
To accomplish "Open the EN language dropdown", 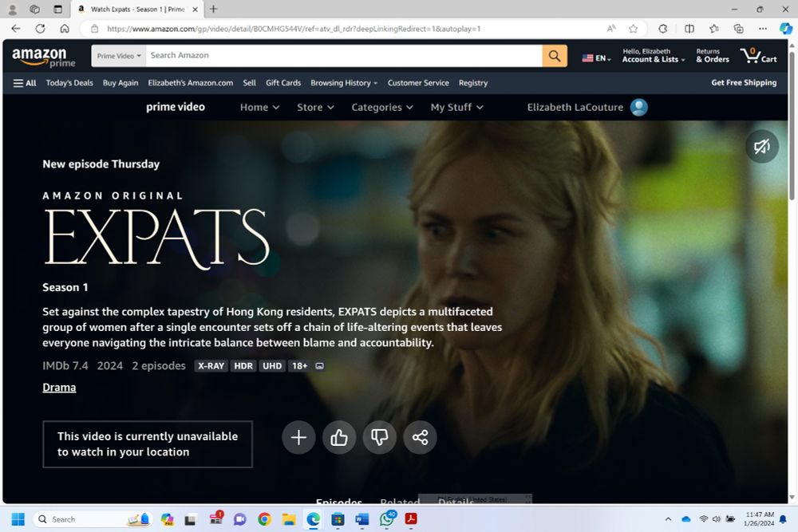I will point(596,58).
